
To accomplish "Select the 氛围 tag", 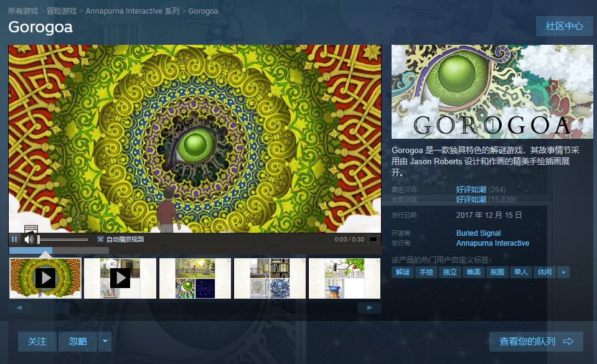I will (x=497, y=272).
